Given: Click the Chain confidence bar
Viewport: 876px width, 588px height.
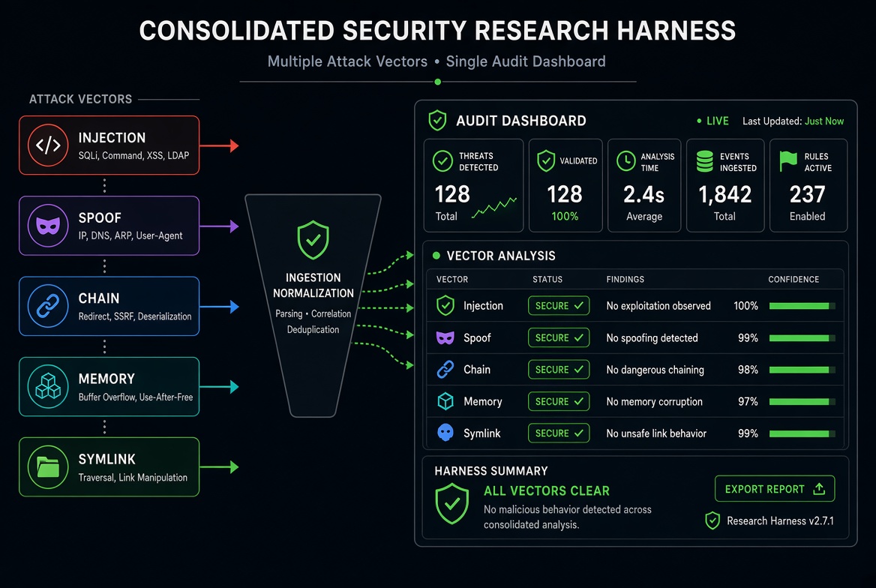Looking at the screenshot, I should pos(802,370).
